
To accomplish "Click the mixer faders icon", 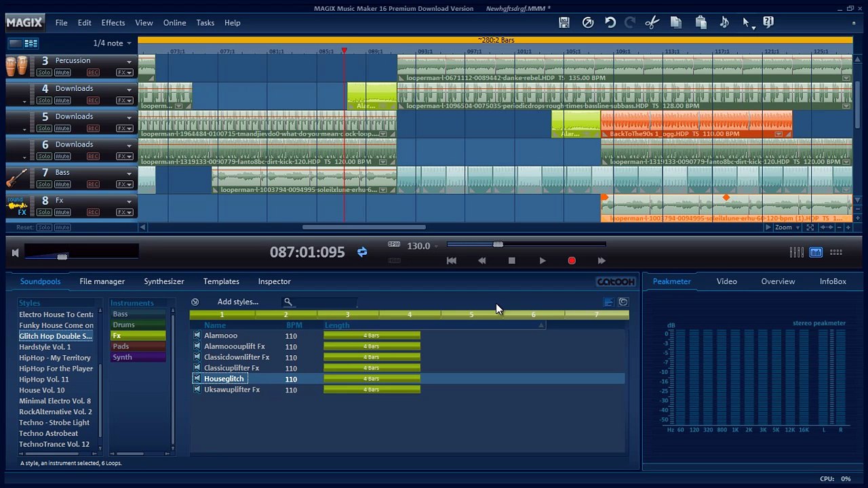I will tap(797, 252).
